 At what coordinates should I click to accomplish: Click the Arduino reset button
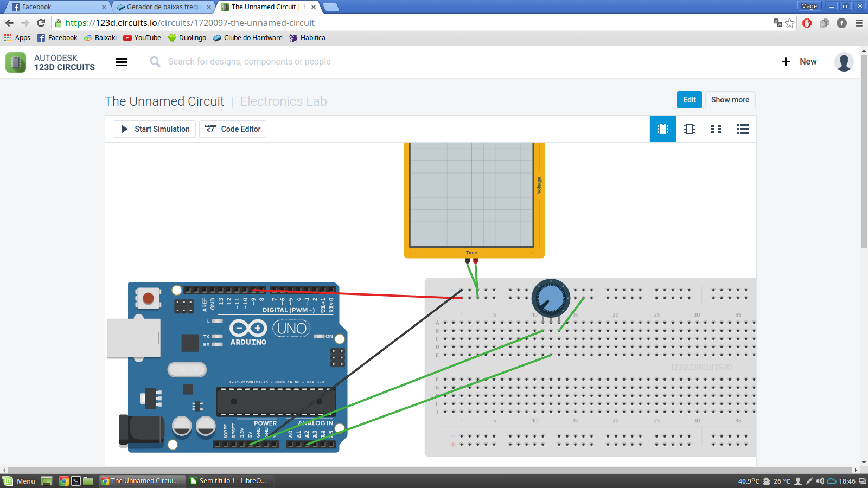[x=148, y=298]
